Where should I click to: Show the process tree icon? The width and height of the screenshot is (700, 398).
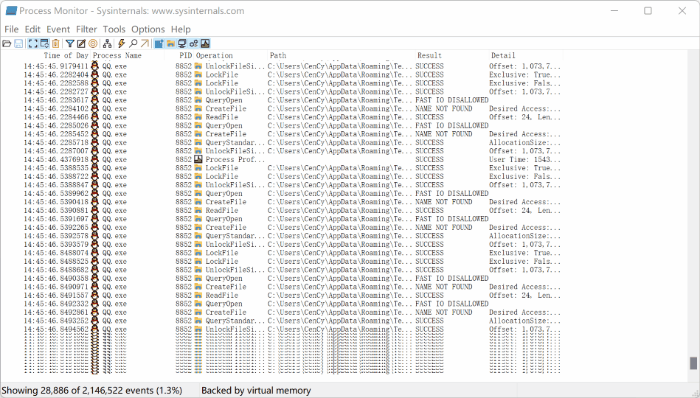point(107,43)
